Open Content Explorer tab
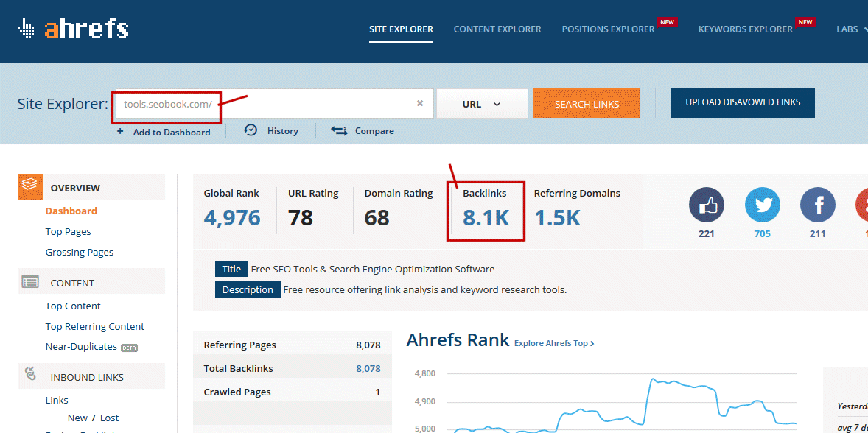 [x=497, y=29]
